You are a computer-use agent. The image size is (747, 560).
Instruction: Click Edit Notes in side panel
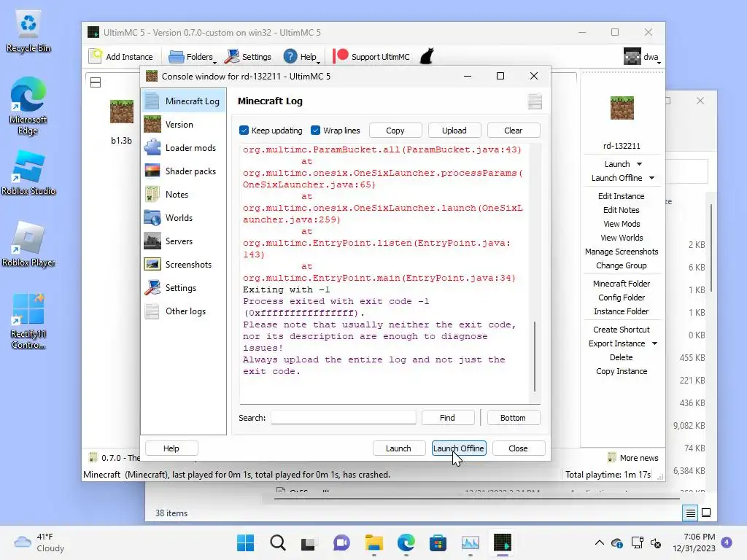(622, 210)
